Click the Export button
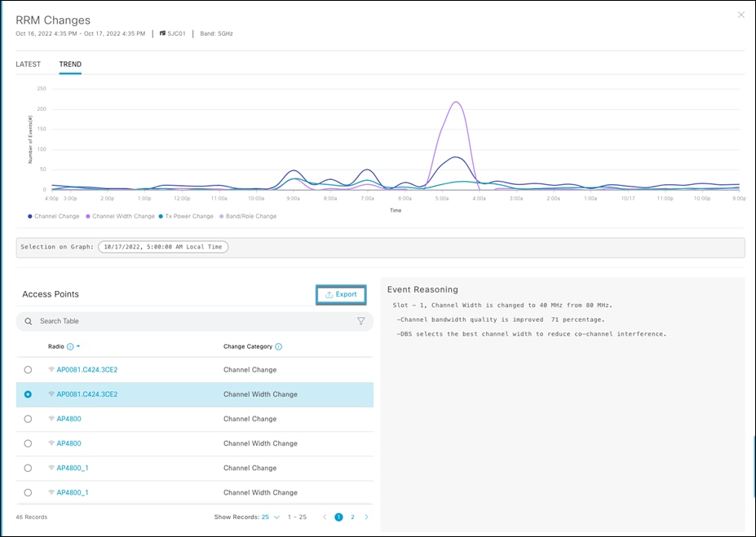Screen dimensions: 756x537 tap(341, 294)
